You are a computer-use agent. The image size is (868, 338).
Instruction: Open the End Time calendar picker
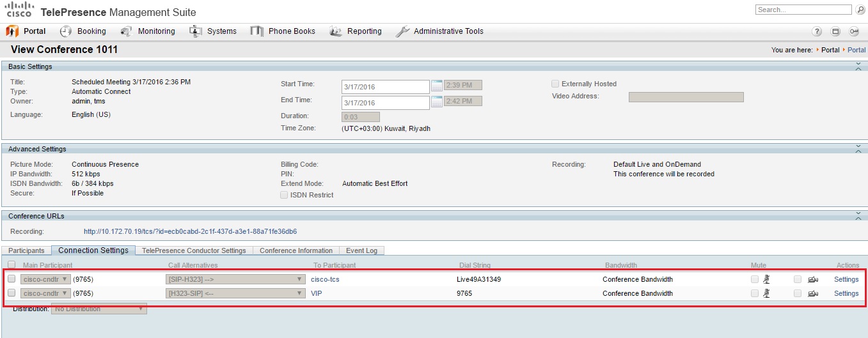point(437,102)
